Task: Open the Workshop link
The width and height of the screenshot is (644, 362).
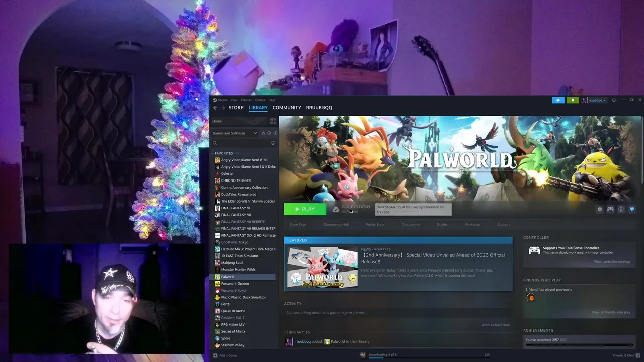Action: coord(472,225)
